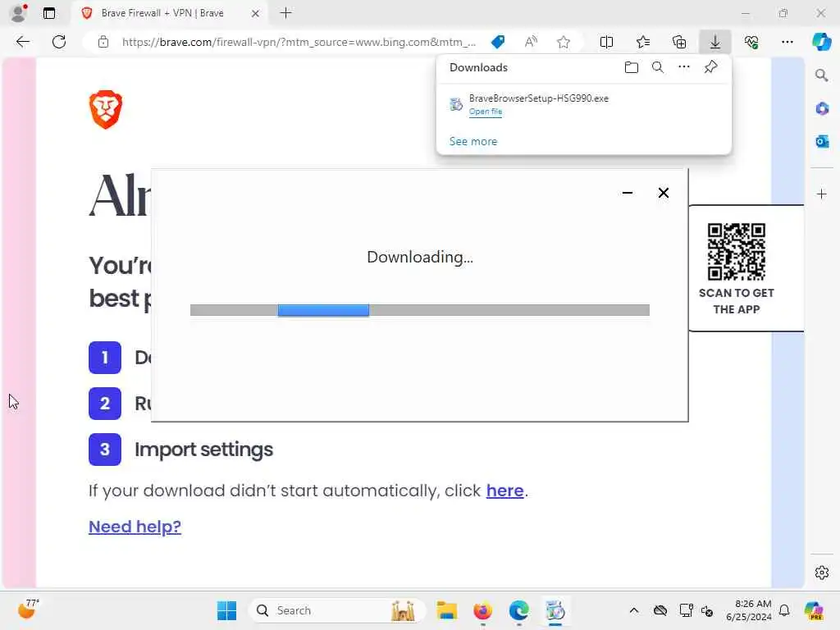The image size is (840, 630).
Task: Open the Favorites list
Action: point(643,42)
